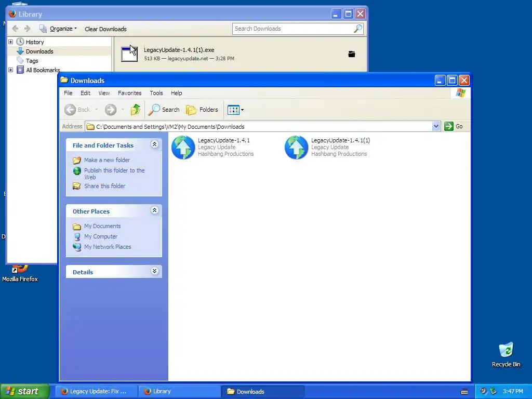Click the Library search magnifier icon

[x=358, y=29]
